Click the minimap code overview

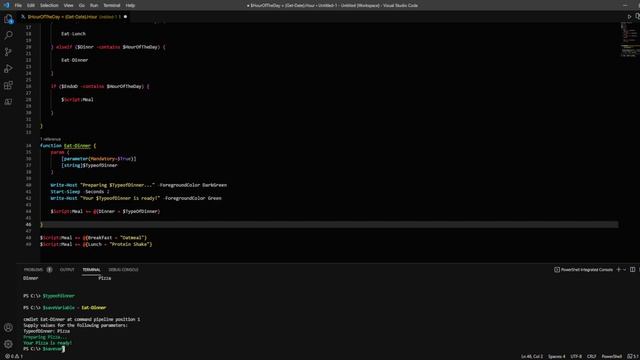[629, 40]
